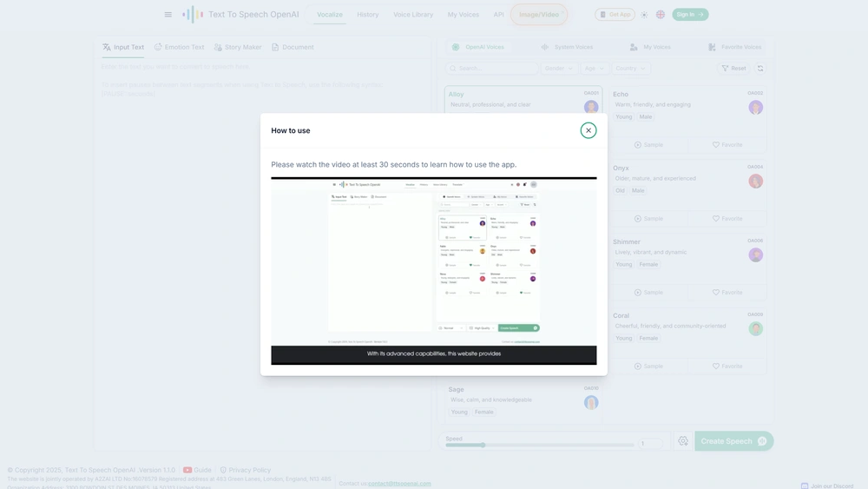Favorite the Shimmer voice
Viewport: 868px width, 489px height.
[x=727, y=292]
